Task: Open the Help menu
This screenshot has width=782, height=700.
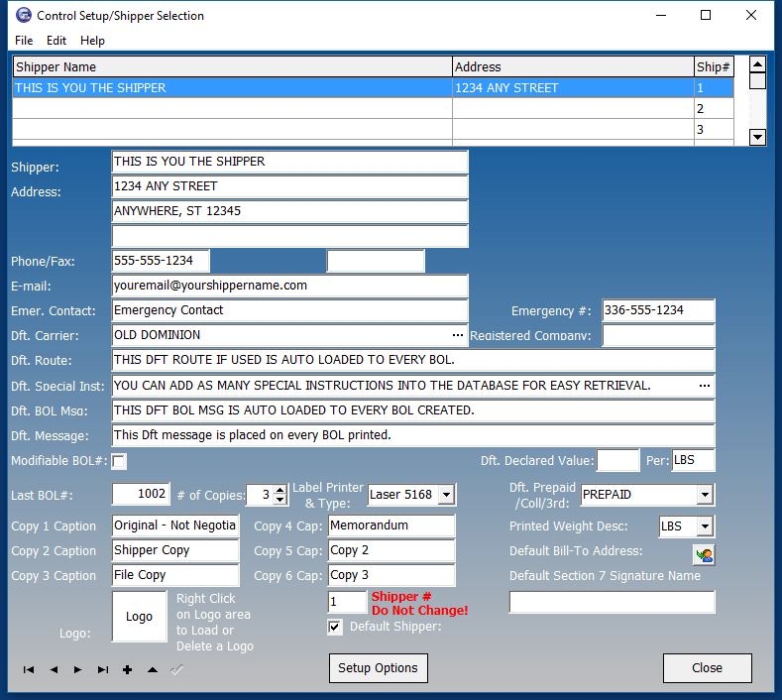Action: (92, 41)
